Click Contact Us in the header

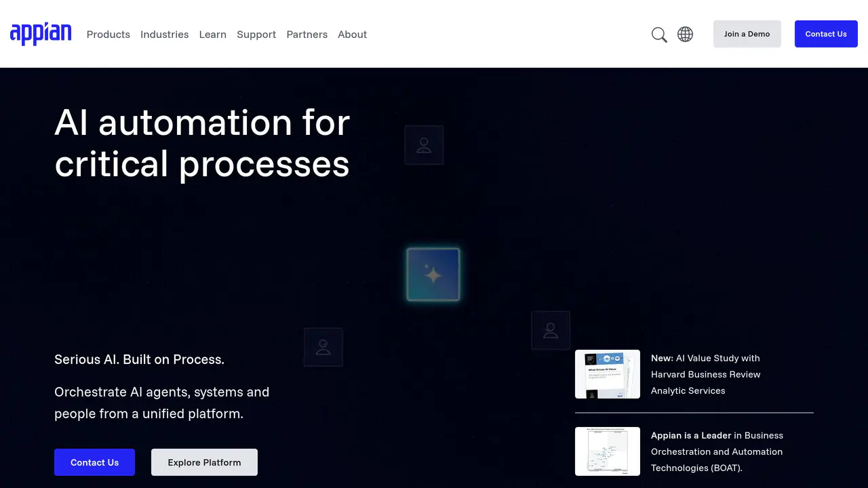tap(826, 34)
